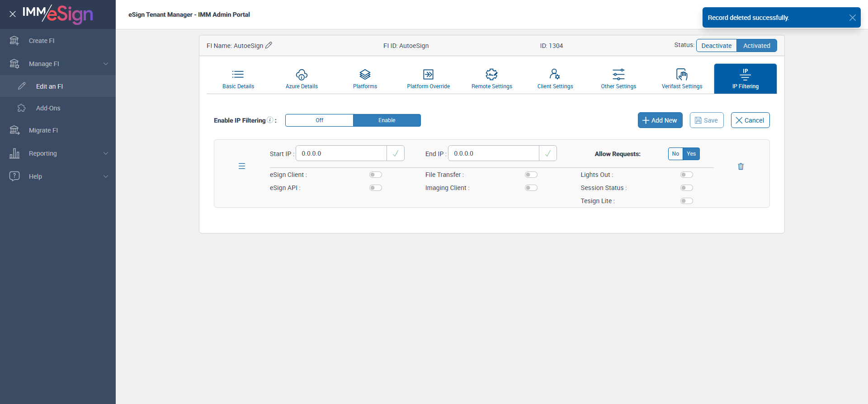868x404 pixels.
Task: Click the Add-Ons puzzle icon
Action: (22, 108)
